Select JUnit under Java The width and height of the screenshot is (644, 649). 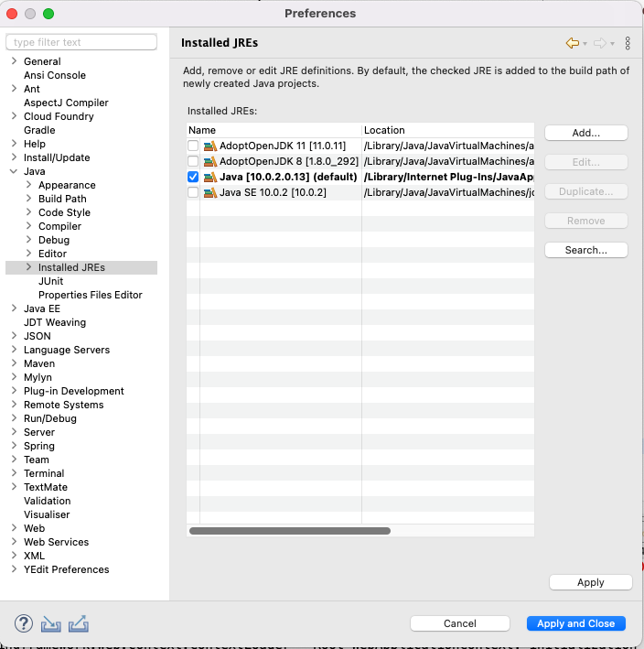pyautogui.click(x=51, y=281)
